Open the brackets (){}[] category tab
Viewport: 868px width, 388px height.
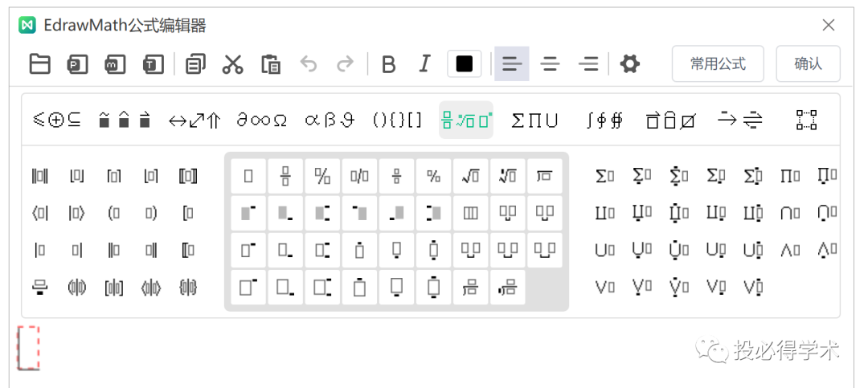(397, 120)
